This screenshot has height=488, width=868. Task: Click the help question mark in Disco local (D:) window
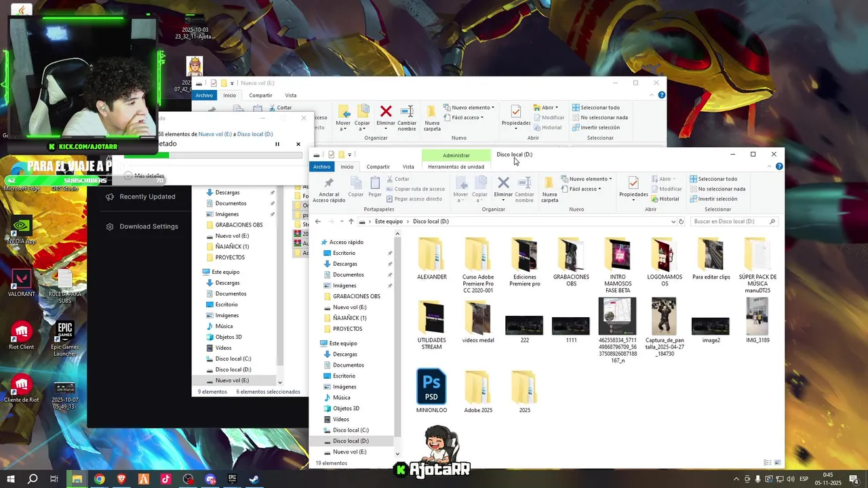click(x=779, y=167)
